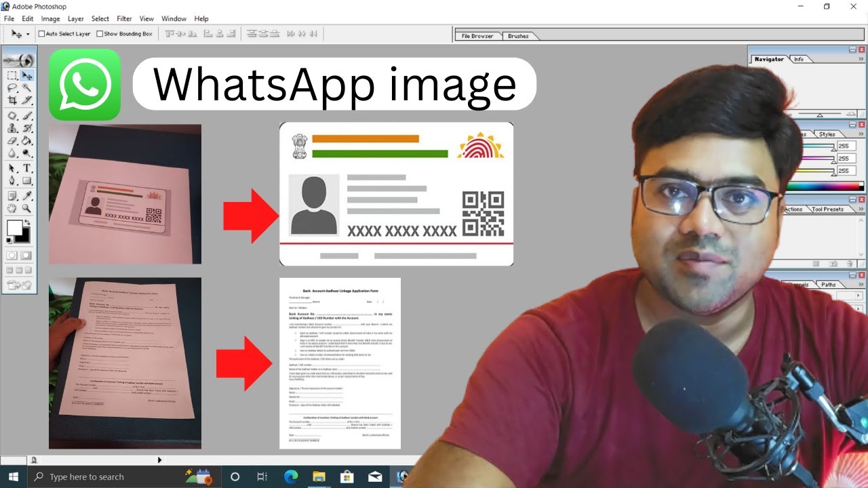Screen dimensions: 868x488
Task: Switch to Standard editing mode
Action: coord(12,256)
